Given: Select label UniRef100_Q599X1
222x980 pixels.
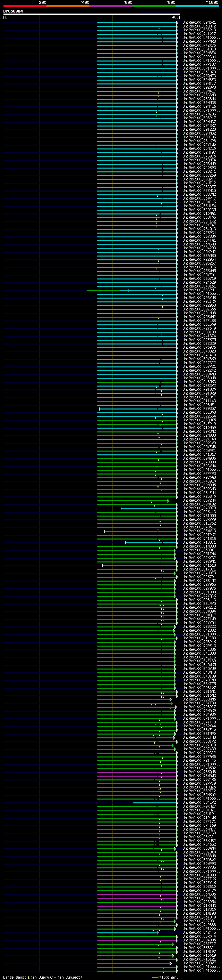Looking at the screenshot, I should point(199,550).
